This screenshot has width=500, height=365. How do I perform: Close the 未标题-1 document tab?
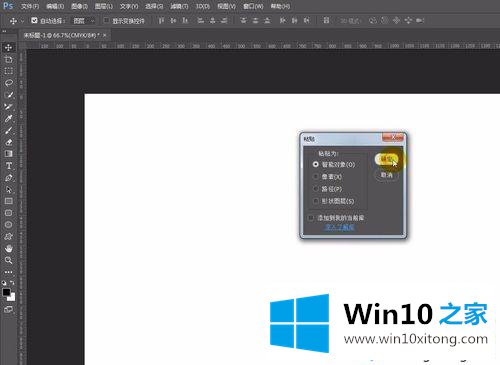coord(105,35)
